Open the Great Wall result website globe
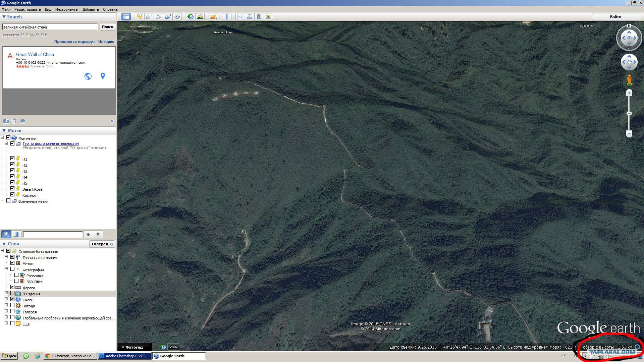 [88, 76]
